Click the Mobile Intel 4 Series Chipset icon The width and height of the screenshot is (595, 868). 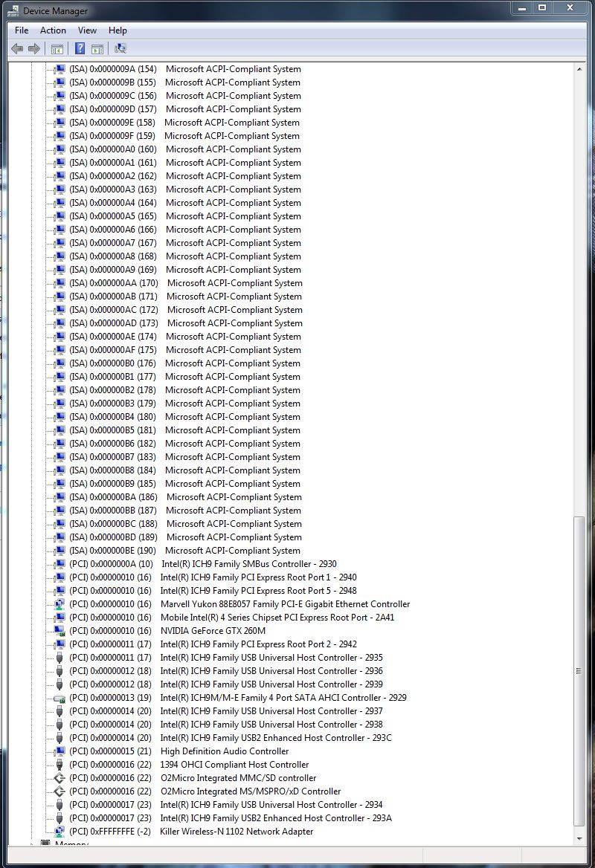(x=59, y=618)
